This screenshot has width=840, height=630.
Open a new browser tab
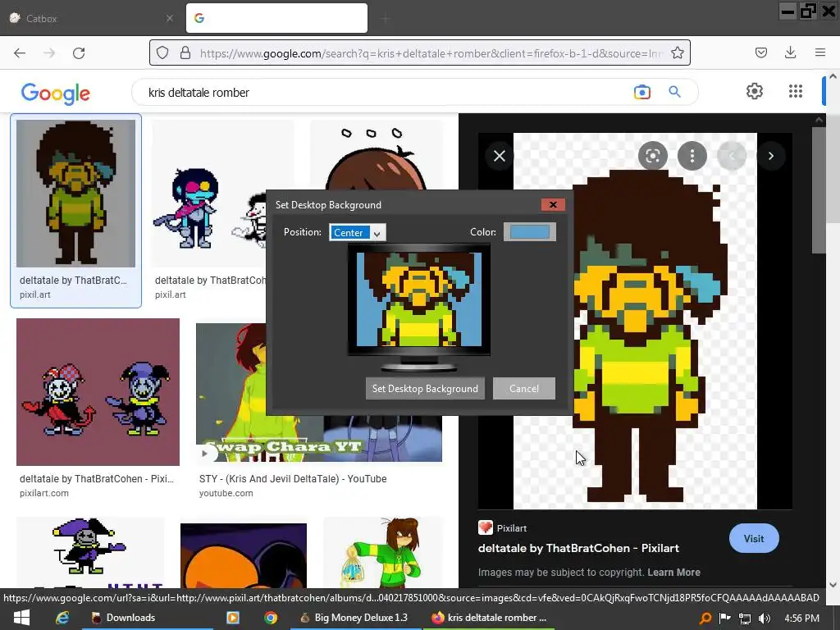tap(386, 19)
